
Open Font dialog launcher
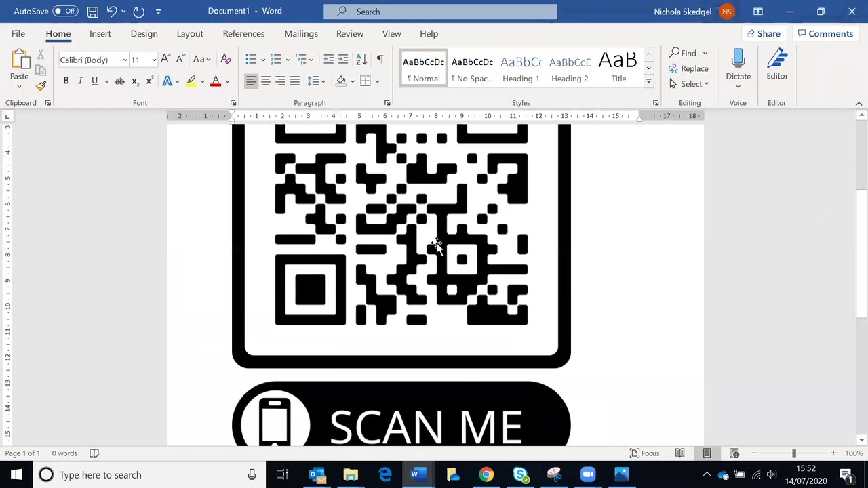(x=233, y=103)
